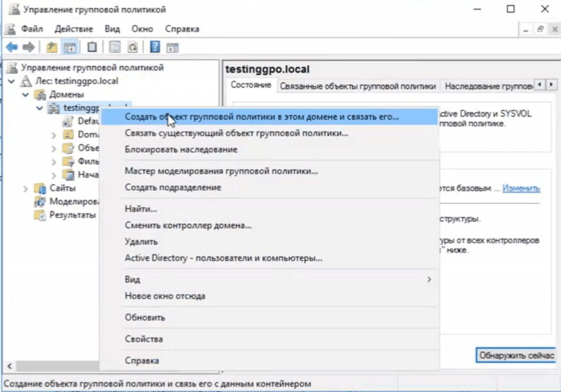Open the Действие menu
561x392 pixels.
pos(73,29)
